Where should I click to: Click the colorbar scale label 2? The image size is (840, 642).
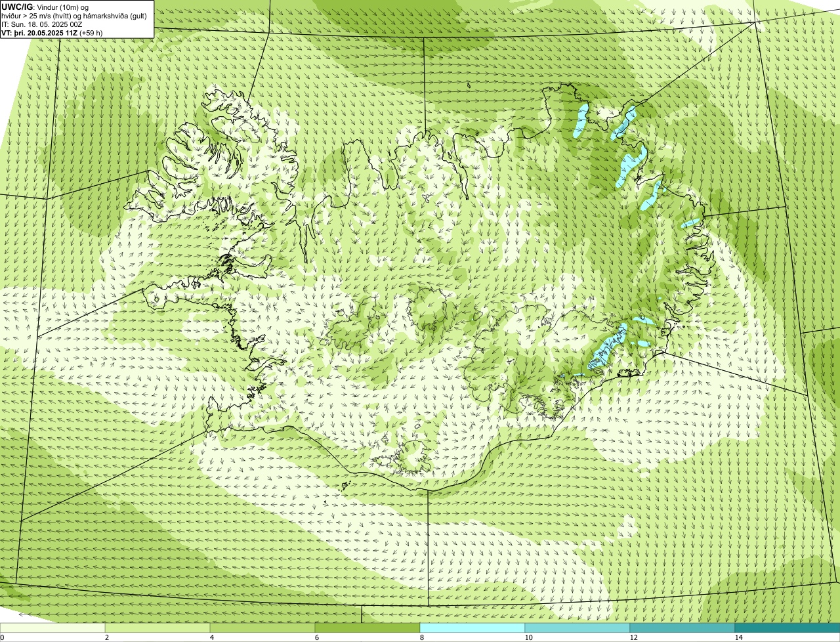106,637
